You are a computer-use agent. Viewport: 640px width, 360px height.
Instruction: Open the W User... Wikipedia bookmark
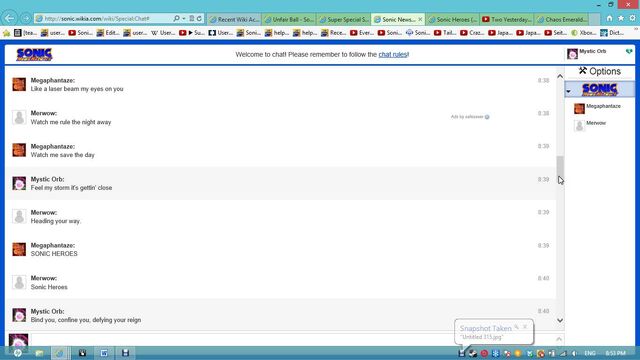pyautogui.click(x=163, y=33)
